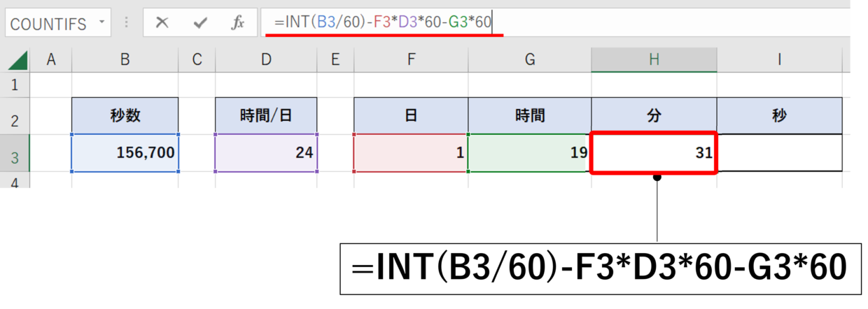
Task: Click the Select All corner triangle
Action: pos(18,61)
